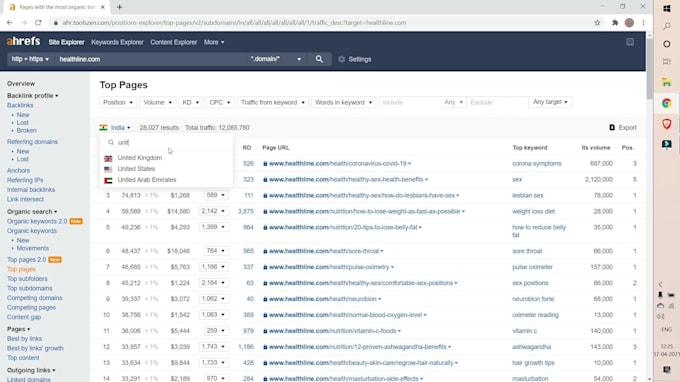Open Site Explorer menu

(66, 42)
